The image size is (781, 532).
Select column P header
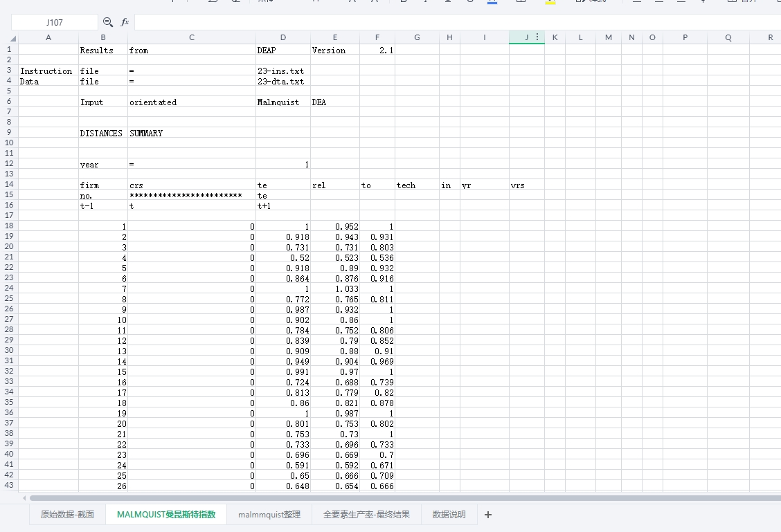[685, 38]
